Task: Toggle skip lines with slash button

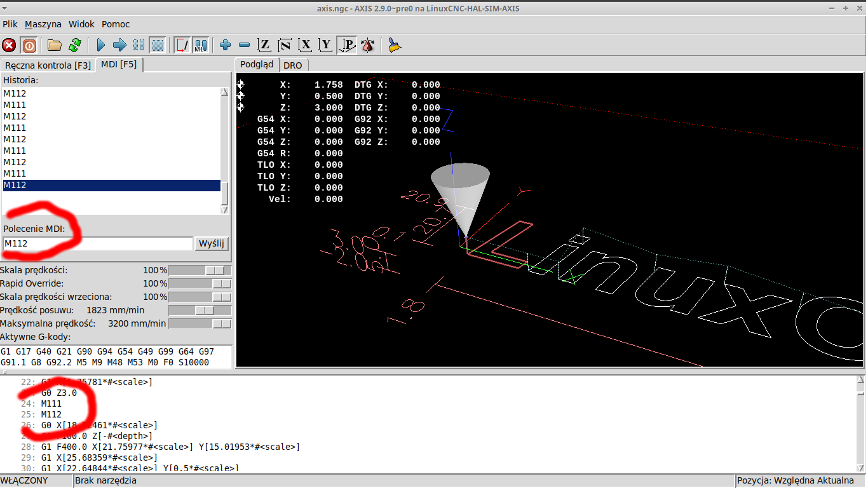Action: tap(182, 45)
